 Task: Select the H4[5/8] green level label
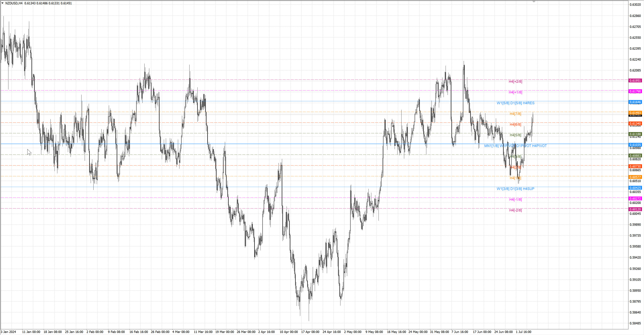[515, 135]
